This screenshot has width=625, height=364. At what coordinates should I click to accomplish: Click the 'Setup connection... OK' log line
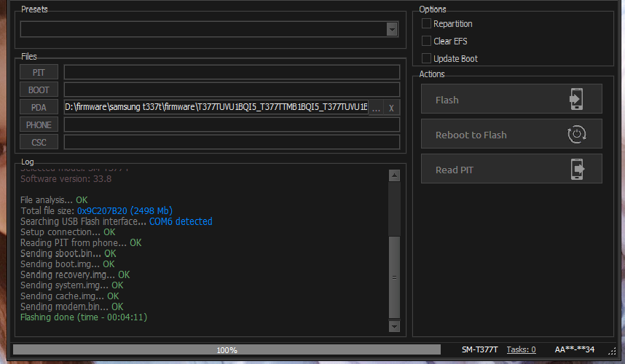pyautogui.click(x=68, y=232)
